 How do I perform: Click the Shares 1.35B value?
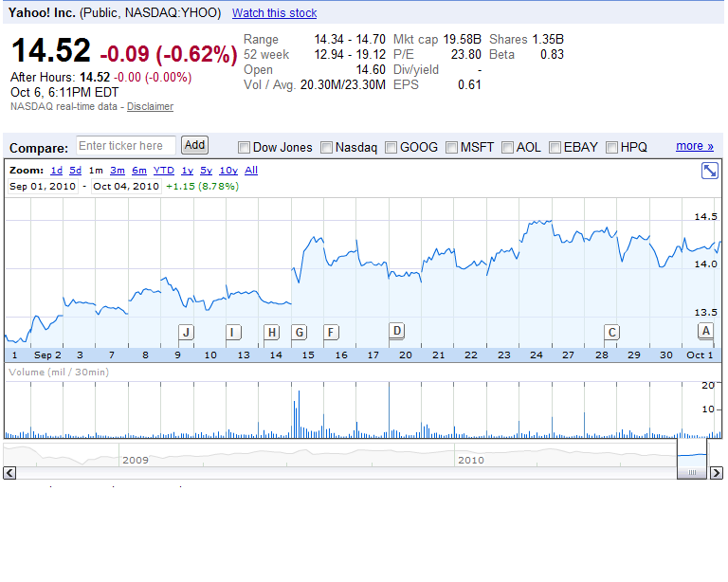[x=548, y=40]
